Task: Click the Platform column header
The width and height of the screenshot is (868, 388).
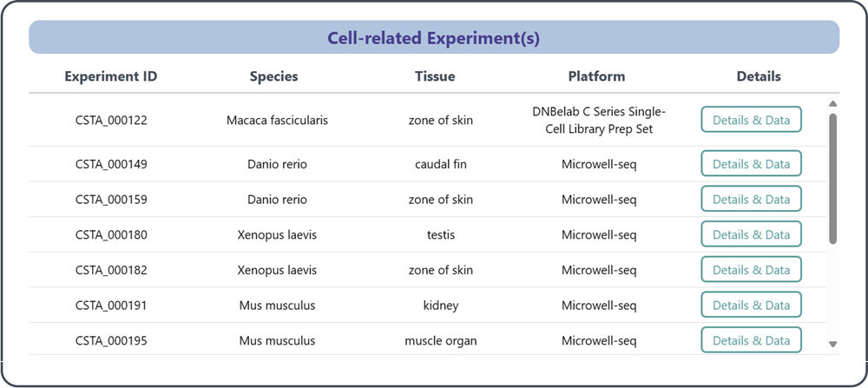Action: tap(596, 76)
